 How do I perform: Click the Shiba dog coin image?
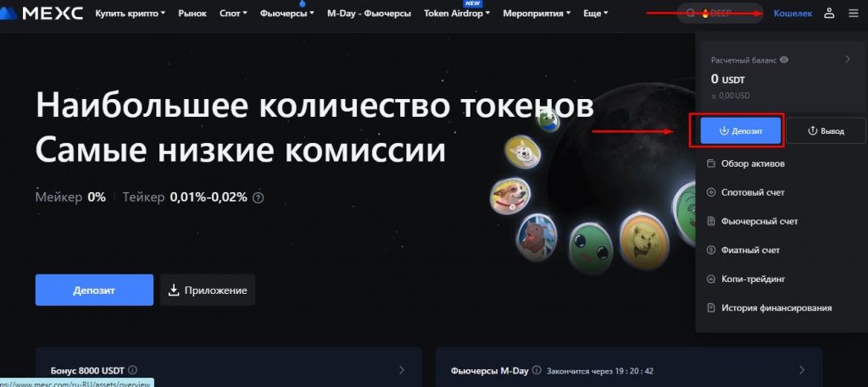pyautogui.click(x=522, y=151)
